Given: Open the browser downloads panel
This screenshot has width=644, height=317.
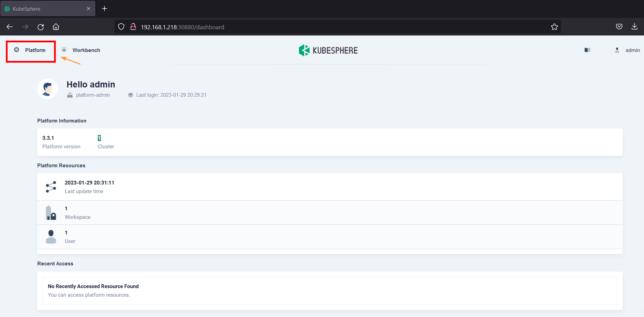Looking at the screenshot, I should click(634, 27).
